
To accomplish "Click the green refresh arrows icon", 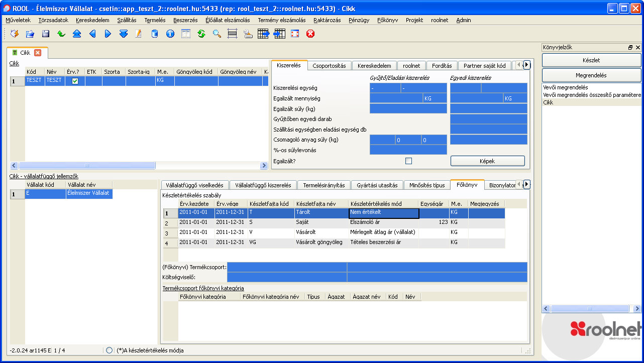I will point(201,34).
